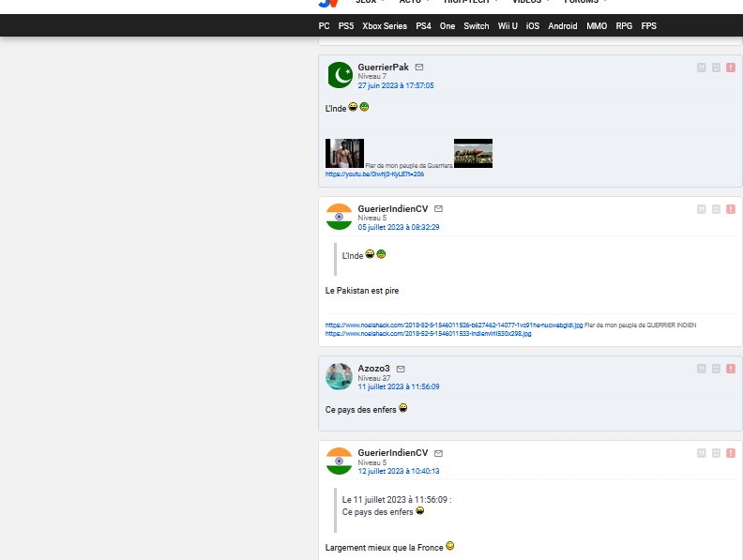Open the first noelshack.com signature link
Screen dimensions: 743x560
tap(454, 325)
